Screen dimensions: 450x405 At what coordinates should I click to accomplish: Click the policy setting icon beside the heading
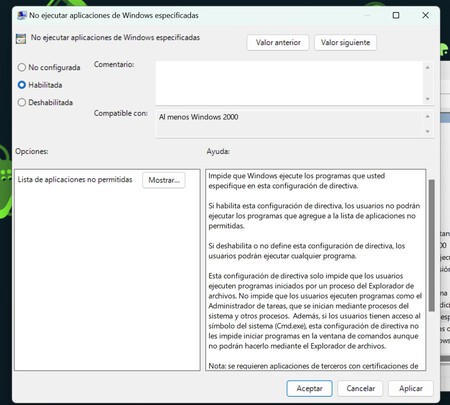click(21, 39)
